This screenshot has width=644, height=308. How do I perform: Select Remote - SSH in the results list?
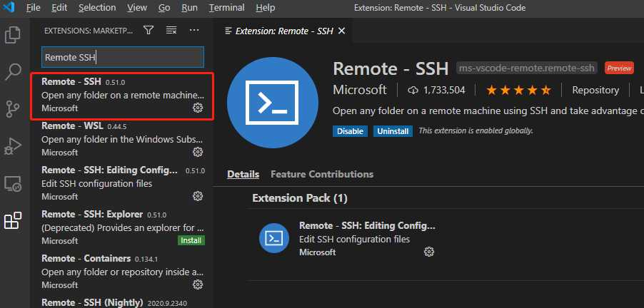click(122, 96)
